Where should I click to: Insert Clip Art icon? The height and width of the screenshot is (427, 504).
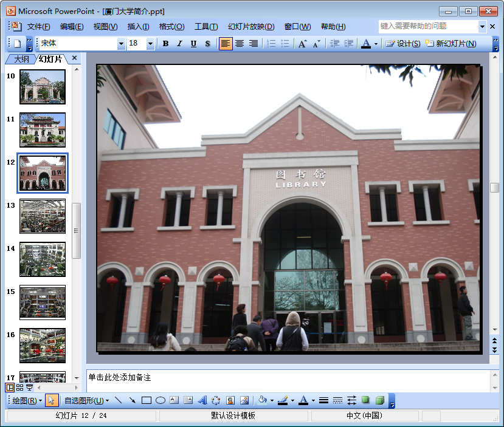coord(230,400)
